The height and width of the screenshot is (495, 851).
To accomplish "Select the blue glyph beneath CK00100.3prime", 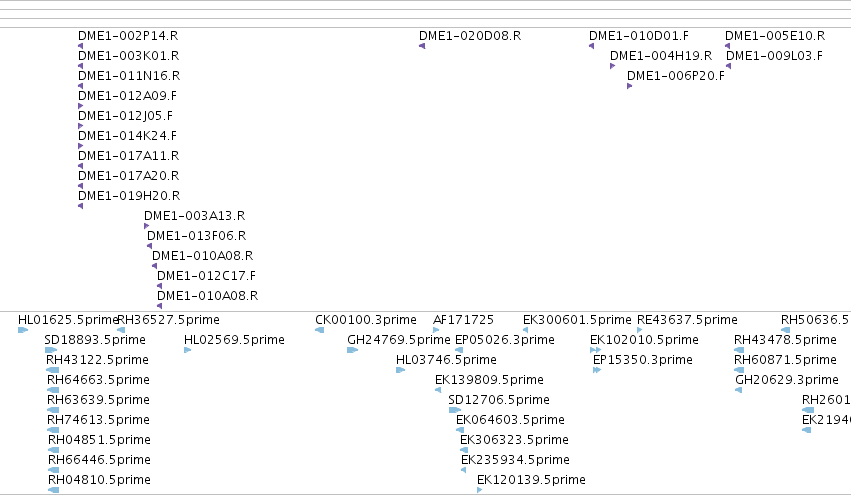I will point(320,330).
